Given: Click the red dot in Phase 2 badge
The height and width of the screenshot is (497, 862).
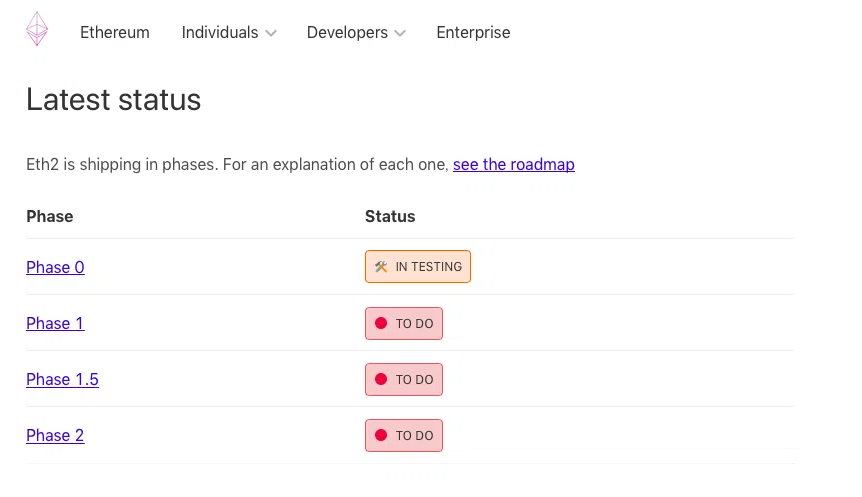Looking at the screenshot, I should pos(381,435).
